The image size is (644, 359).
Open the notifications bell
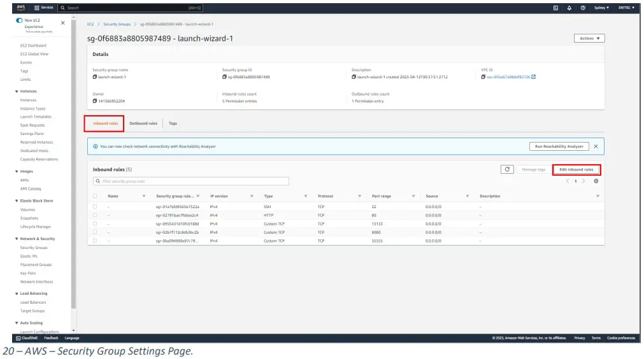[569, 8]
